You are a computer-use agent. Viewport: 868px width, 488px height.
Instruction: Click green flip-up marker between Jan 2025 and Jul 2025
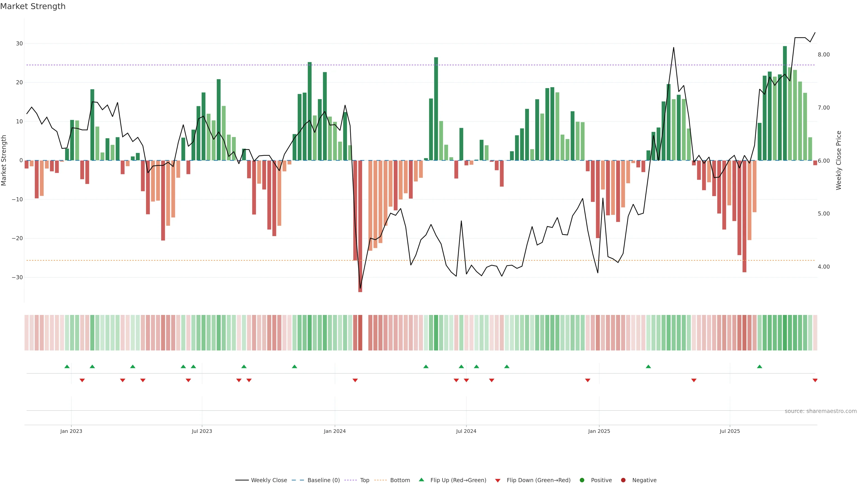coord(648,366)
